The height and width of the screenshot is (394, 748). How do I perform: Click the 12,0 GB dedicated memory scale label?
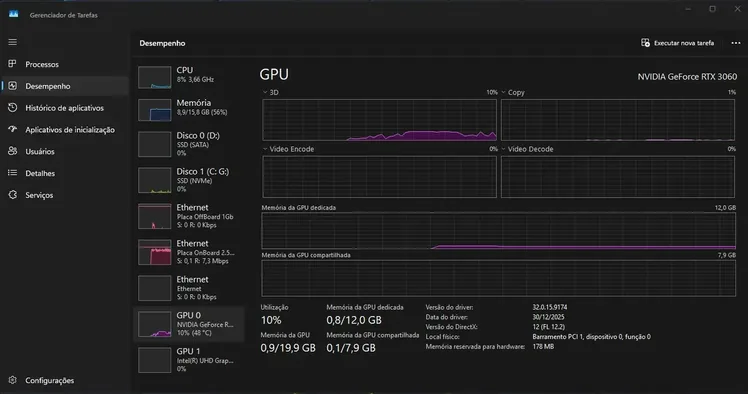(x=725, y=208)
